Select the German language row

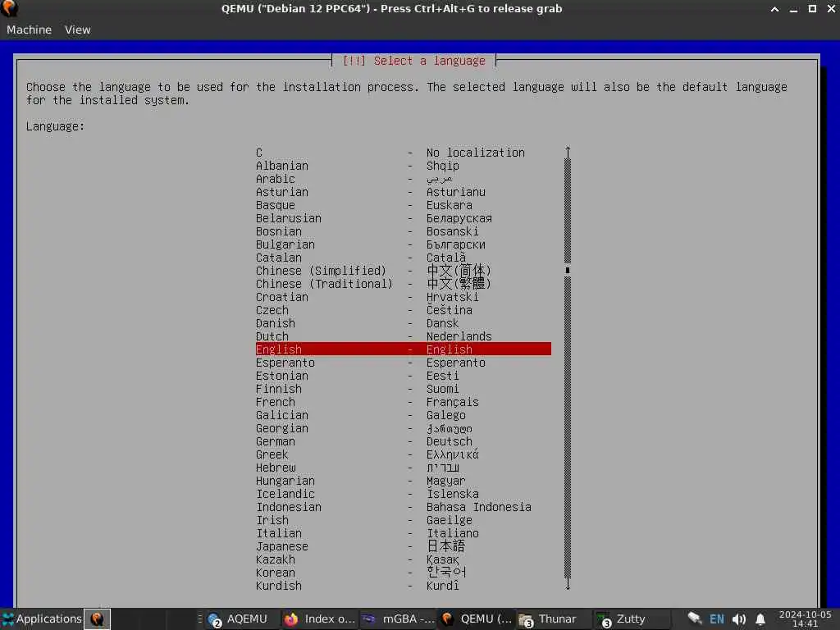coord(404,441)
